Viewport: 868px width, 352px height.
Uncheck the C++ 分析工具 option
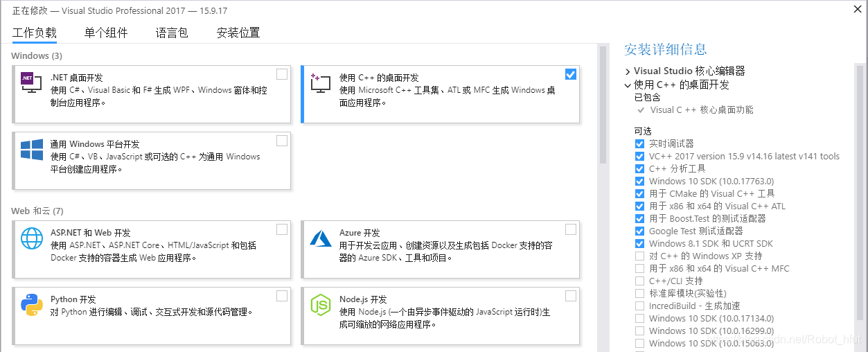tap(639, 168)
